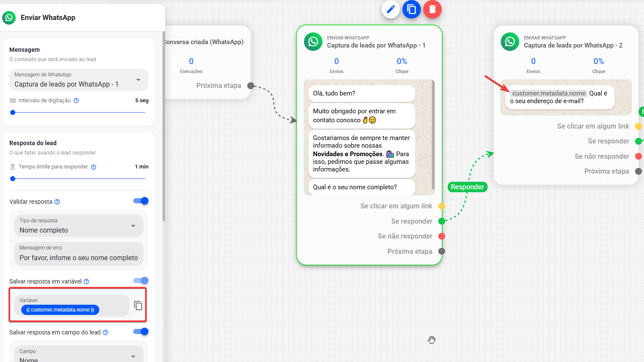Open the Tipo de resposta dropdown
The image size is (644, 362).
79,226
